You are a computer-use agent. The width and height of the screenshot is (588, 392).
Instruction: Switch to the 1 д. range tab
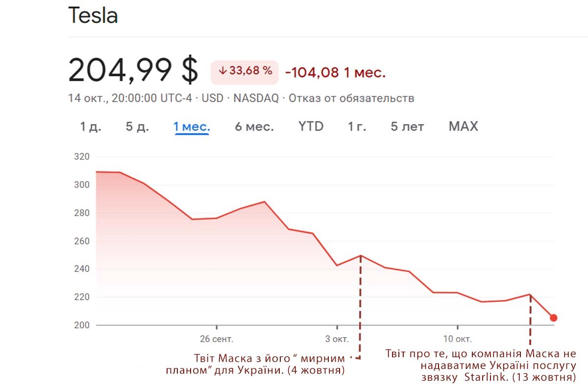pyautogui.click(x=91, y=126)
